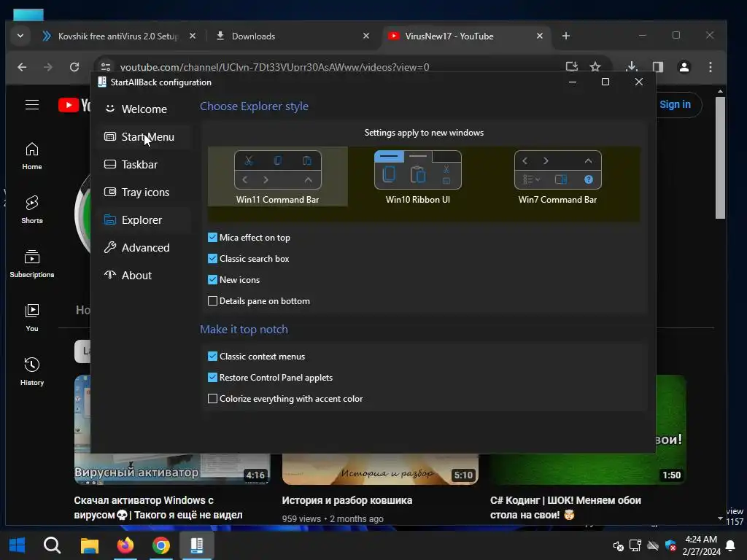
Task: Open the You section in YouTube sidebar
Action: (32, 318)
